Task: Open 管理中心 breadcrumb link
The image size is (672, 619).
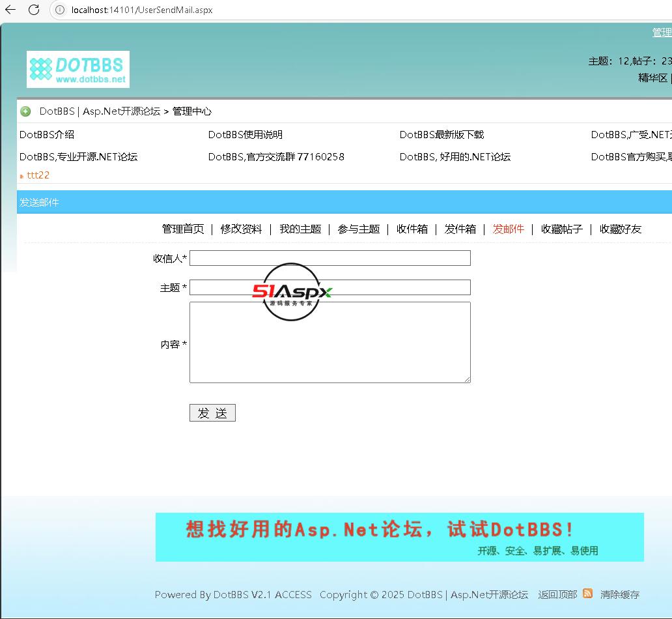Action: 192,111
